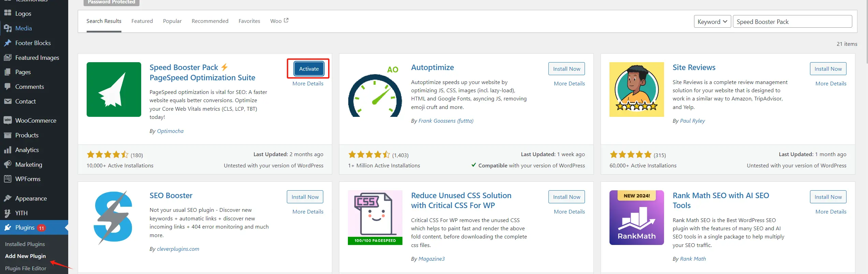Open the Woo tab
Image resolution: width=868 pixels, height=274 pixels.
[279, 21]
